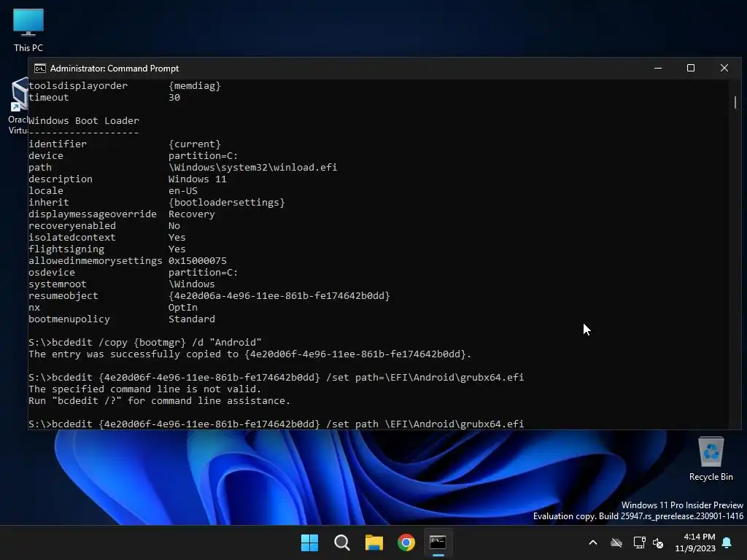
Task: Open the notification bell
Action: [x=727, y=542]
